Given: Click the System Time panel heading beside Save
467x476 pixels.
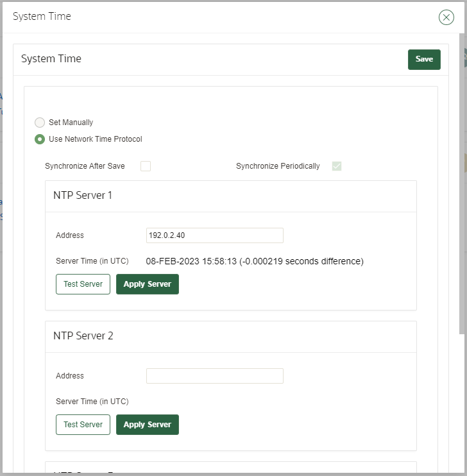Looking at the screenshot, I should 51,59.
